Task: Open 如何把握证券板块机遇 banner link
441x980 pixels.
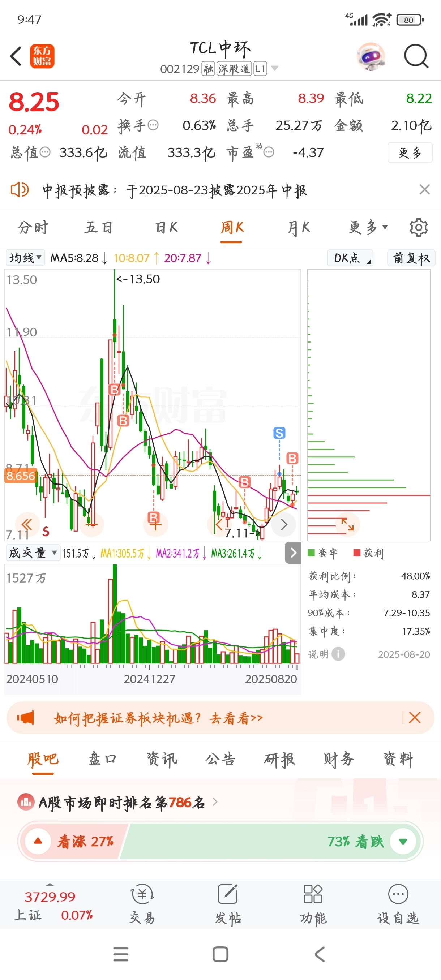Action: [x=158, y=718]
